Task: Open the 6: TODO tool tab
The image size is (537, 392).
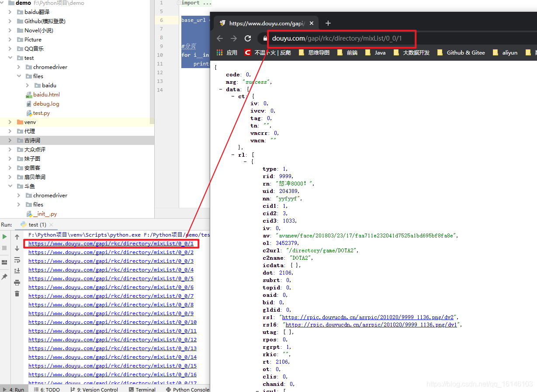Action: [x=47, y=389]
